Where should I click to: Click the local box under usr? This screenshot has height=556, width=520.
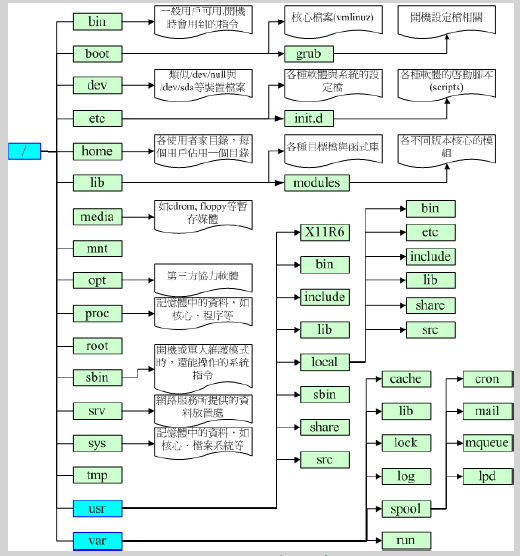coord(325,362)
